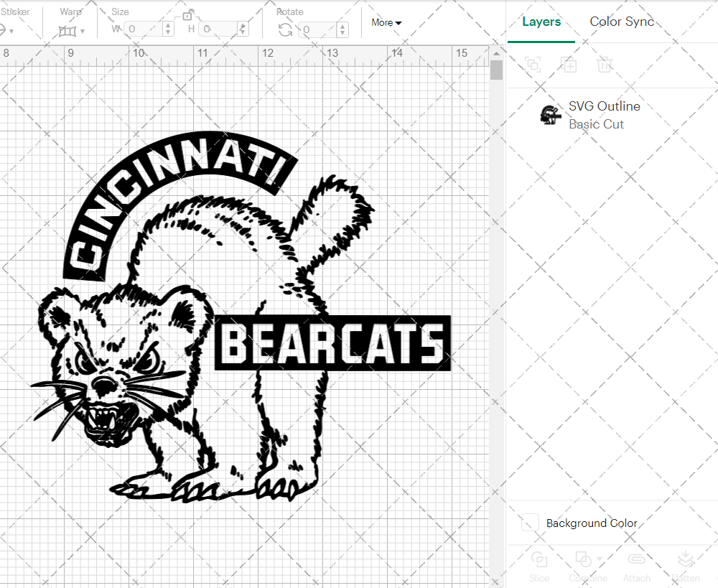Click the SVG Outline layer thumbnail
This screenshot has width=718, height=588.
[550, 114]
